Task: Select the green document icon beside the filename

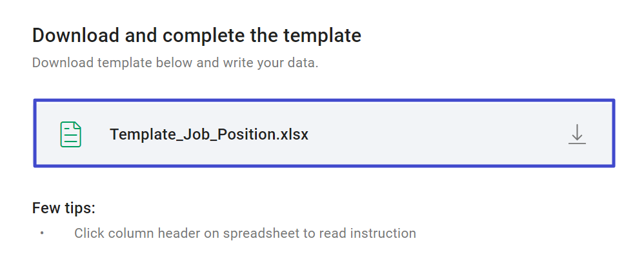Action: click(x=71, y=134)
